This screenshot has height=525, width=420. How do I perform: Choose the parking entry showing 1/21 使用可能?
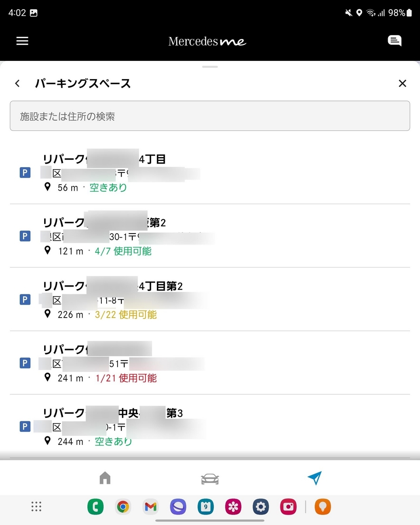tap(210, 363)
